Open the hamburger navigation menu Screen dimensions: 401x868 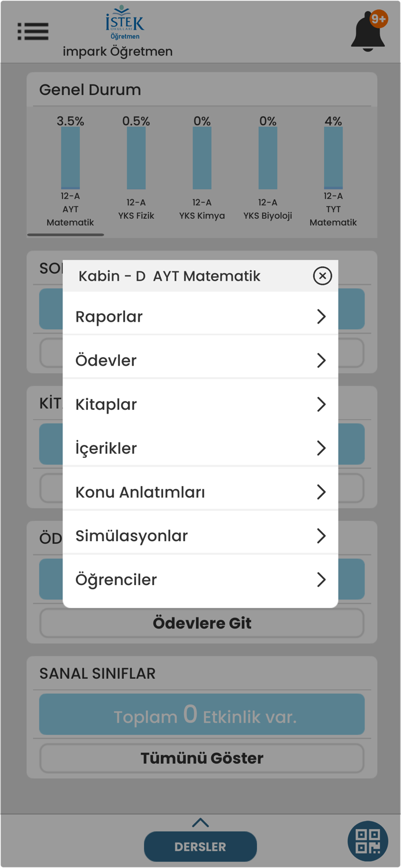coord(33,32)
